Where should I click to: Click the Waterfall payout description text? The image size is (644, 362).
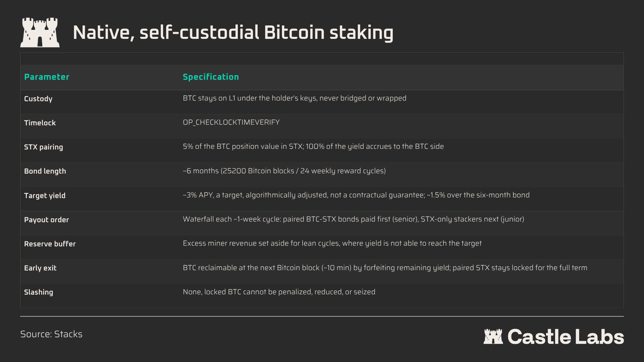click(x=354, y=219)
